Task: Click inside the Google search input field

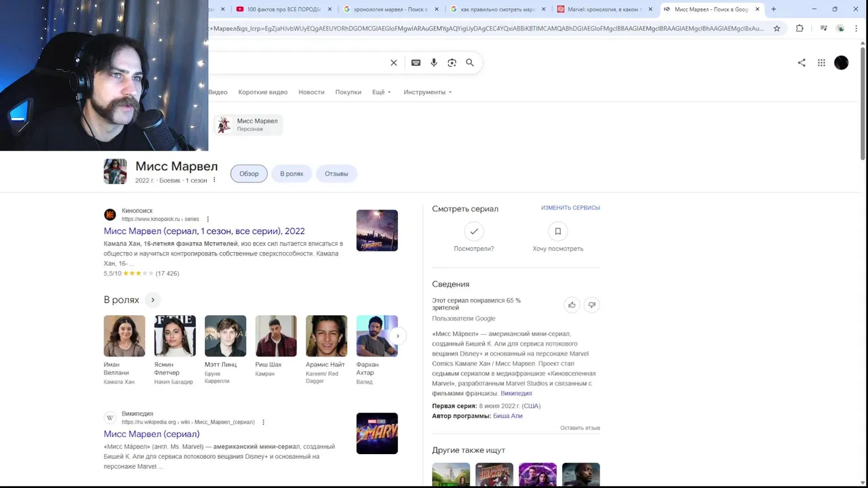Action: pyautogui.click(x=295, y=62)
